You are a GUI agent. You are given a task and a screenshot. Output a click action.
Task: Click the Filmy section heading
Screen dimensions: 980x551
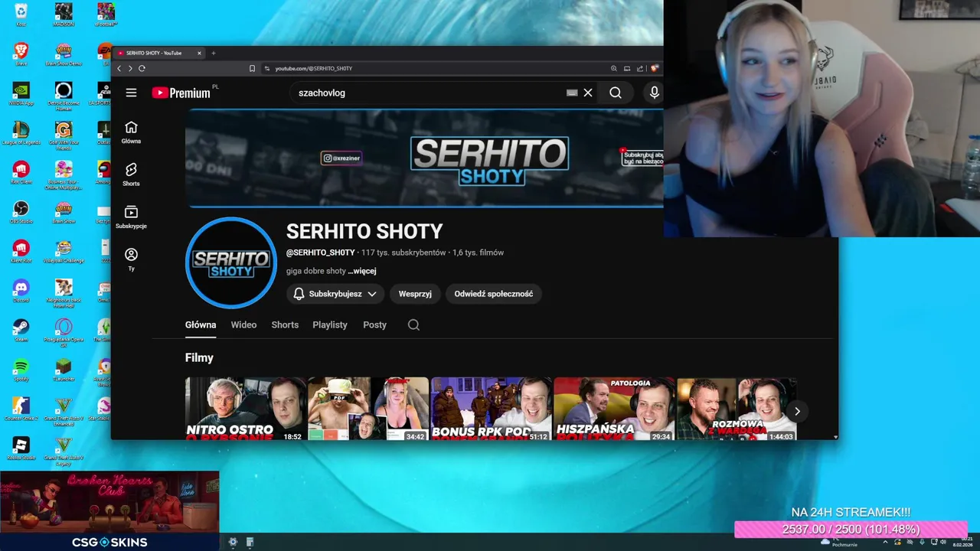[199, 357]
